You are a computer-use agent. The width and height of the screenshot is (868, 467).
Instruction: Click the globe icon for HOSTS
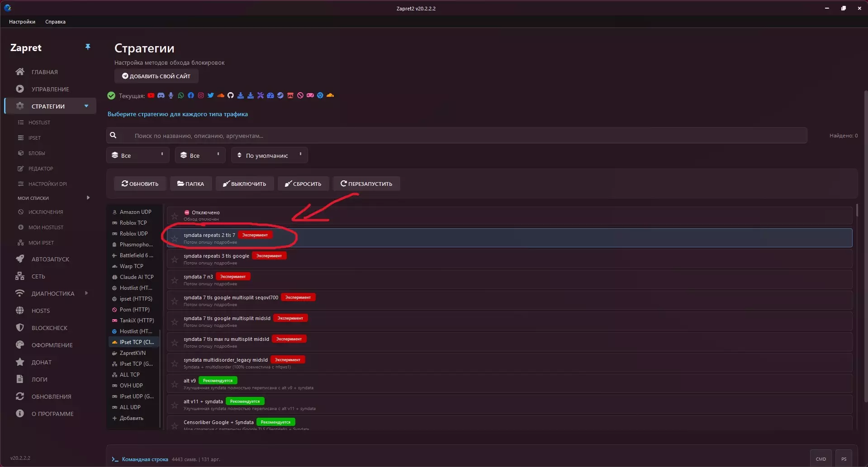point(20,311)
